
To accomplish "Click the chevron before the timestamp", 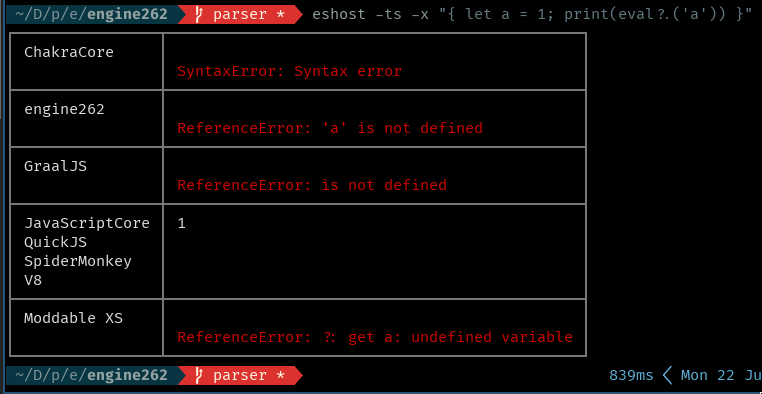I will (667, 376).
